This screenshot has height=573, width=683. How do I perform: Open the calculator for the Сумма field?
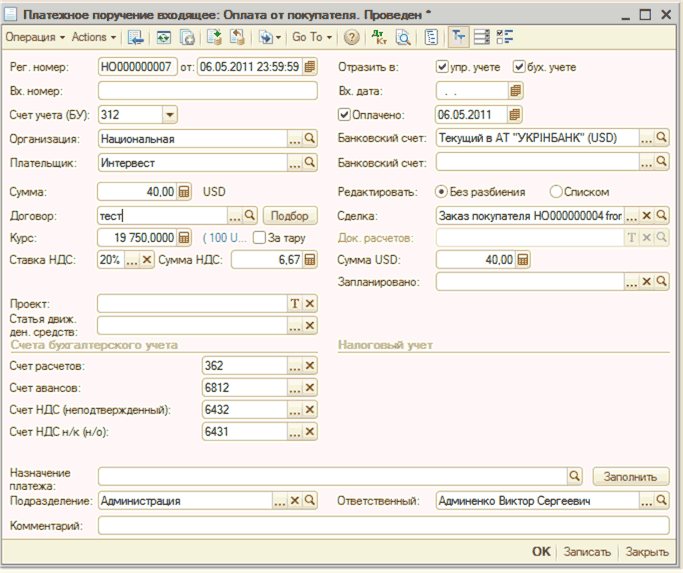coord(184,191)
